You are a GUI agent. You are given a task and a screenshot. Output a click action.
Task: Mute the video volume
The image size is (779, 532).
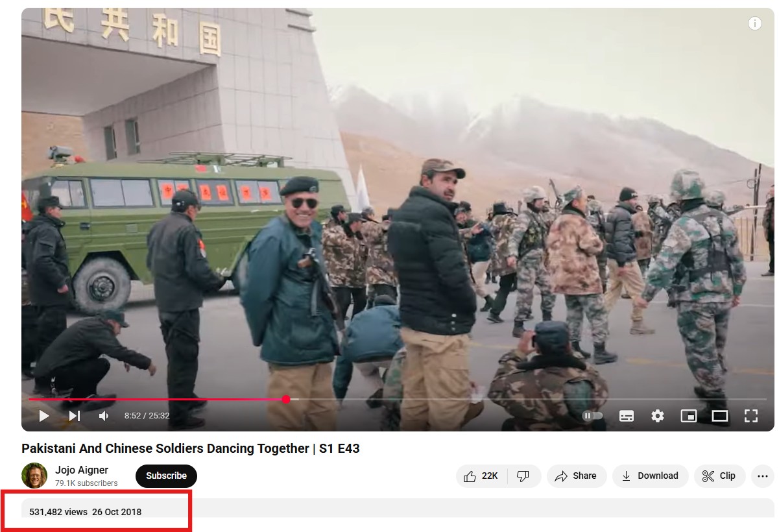104,416
